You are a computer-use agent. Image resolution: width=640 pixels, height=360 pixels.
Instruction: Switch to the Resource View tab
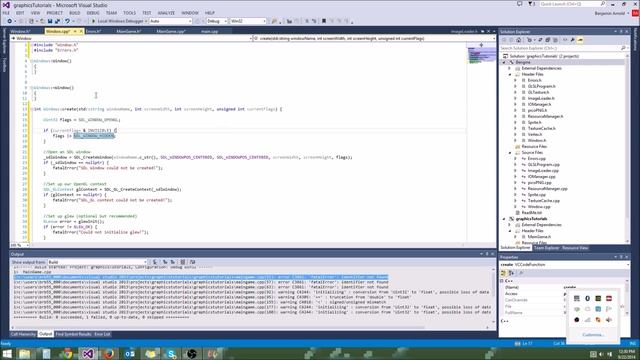[575, 248]
